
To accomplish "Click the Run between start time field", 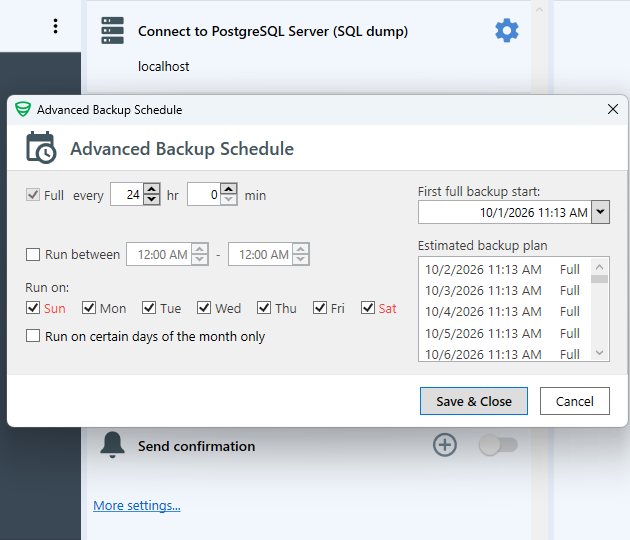I will 160,254.
